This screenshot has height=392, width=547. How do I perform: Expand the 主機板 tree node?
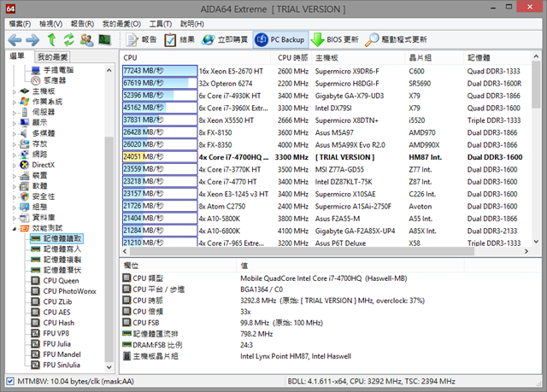(x=15, y=91)
